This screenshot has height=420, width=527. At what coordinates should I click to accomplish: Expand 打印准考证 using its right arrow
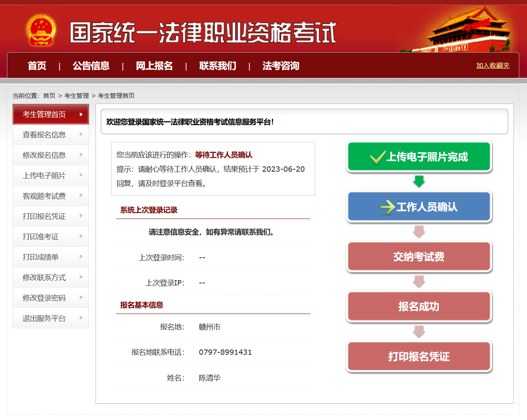pos(81,237)
